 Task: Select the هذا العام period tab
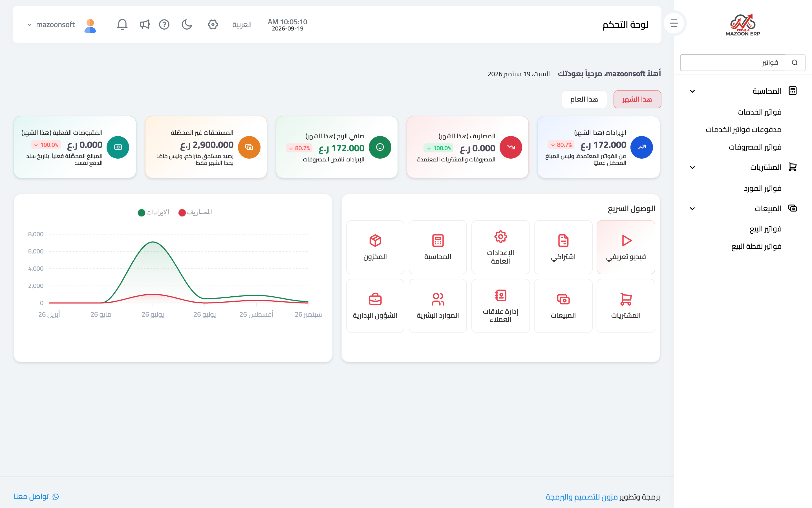point(584,99)
